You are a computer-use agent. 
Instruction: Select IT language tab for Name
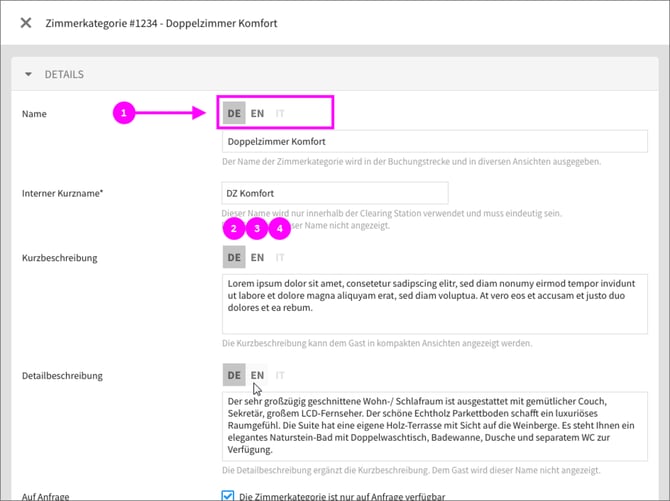[x=280, y=113]
